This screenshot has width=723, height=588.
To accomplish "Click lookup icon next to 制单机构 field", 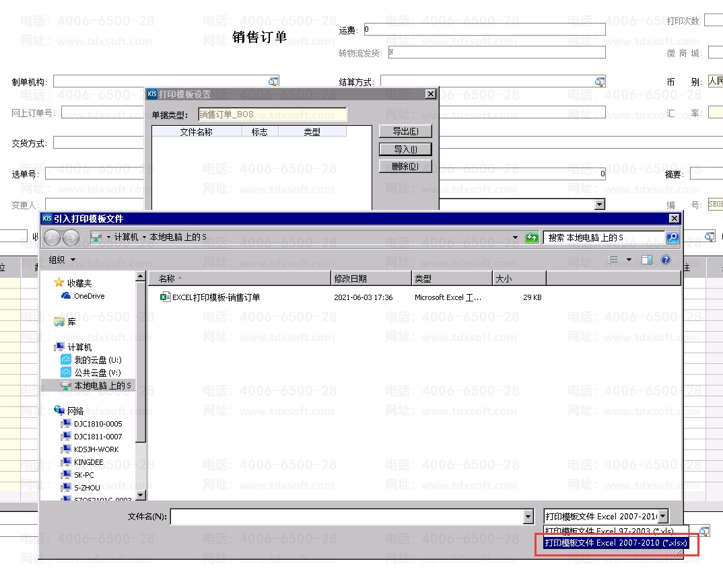I will pyautogui.click(x=273, y=82).
